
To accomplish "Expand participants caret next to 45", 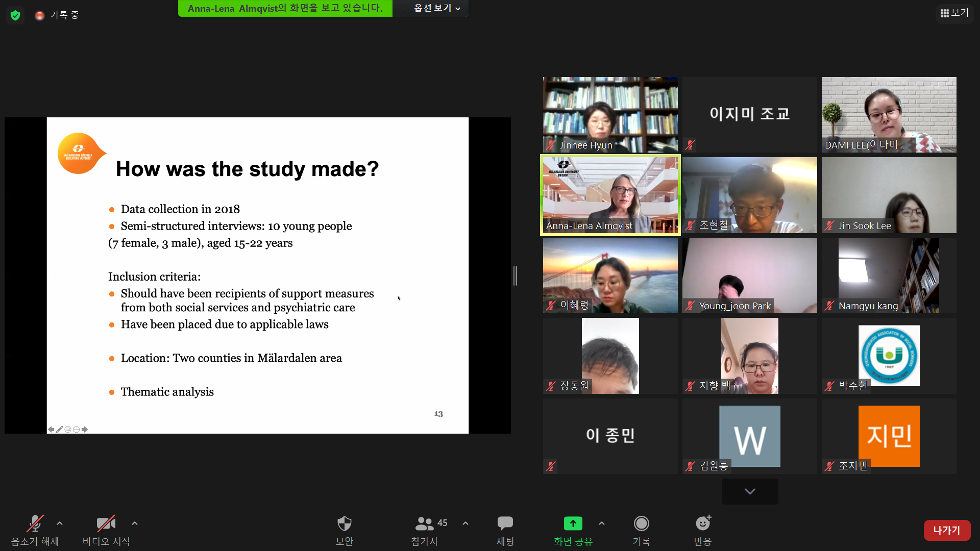I will pos(465,523).
